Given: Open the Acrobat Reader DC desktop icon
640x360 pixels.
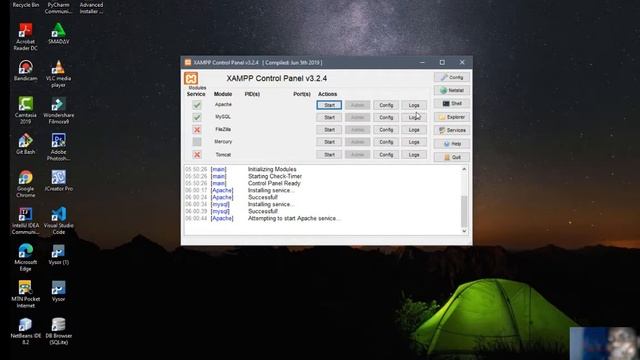Looking at the screenshot, I should coord(25,37).
